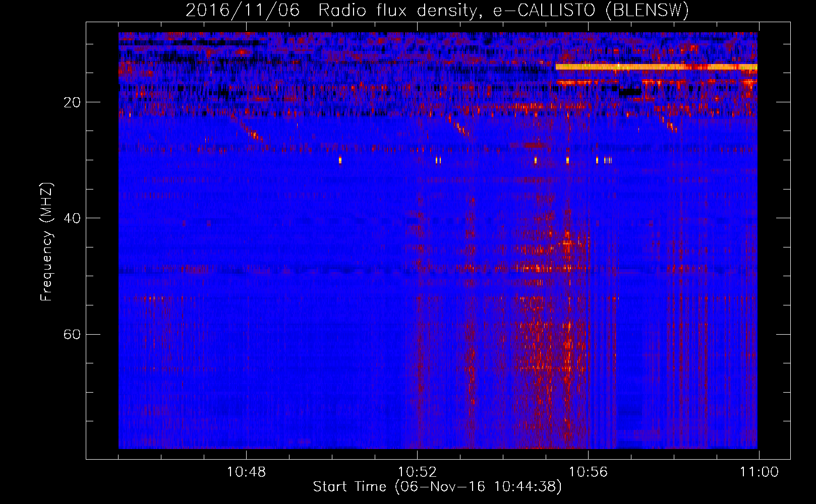Select the 'Frequency (MHZ)' axis label
This screenshot has width=816, height=504.
point(46,242)
